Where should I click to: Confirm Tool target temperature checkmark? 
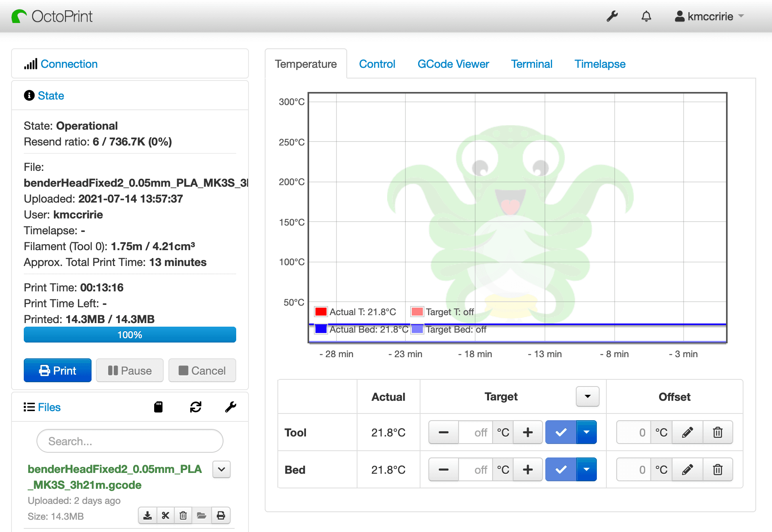[x=561, y=432]
